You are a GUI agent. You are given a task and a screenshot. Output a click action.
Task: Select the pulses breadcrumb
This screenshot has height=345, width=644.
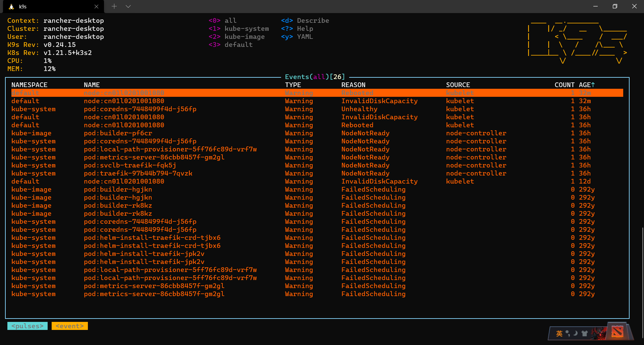point(28,326)
